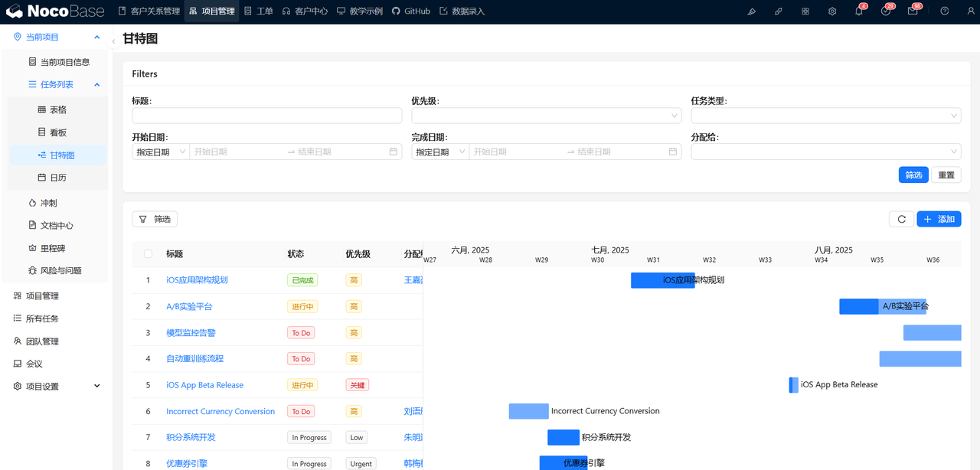Image resolution: width=980 pixels, height=470 pixels.
Task: Open the 优先级 filter dropdown
Action: [x=545, y=115]
